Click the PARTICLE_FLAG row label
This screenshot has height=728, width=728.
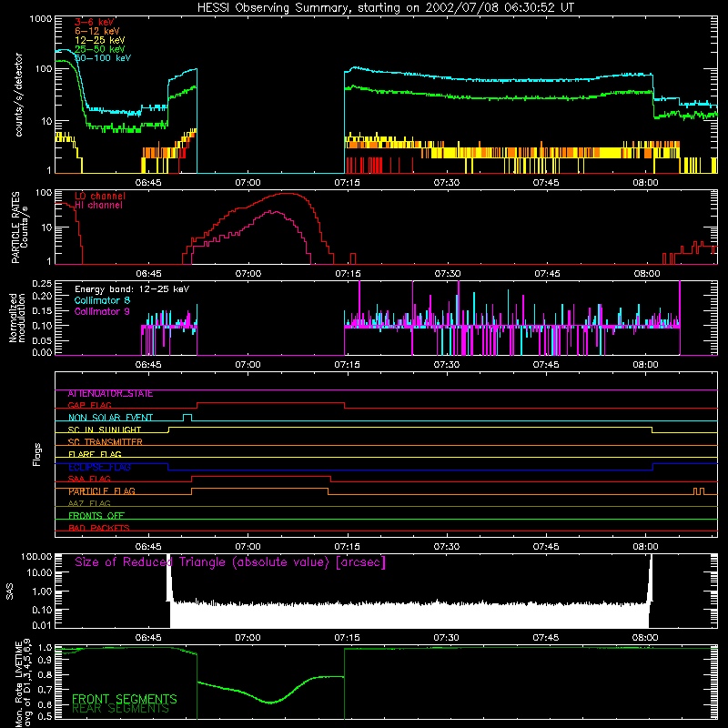click(102, 491)
